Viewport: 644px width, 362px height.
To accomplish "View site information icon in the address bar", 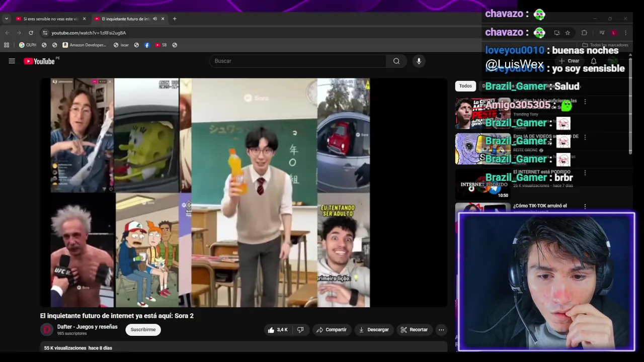I will (x=45, y=33).
